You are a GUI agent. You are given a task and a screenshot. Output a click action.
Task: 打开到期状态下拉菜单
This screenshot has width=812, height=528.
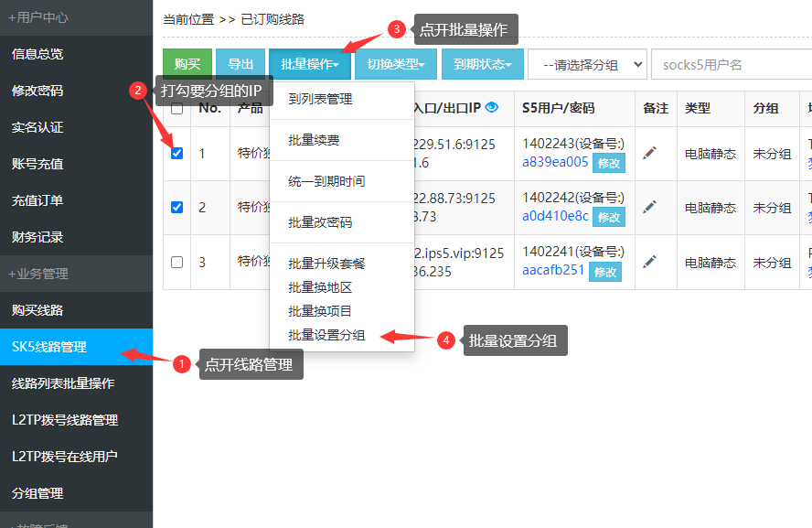482,64
